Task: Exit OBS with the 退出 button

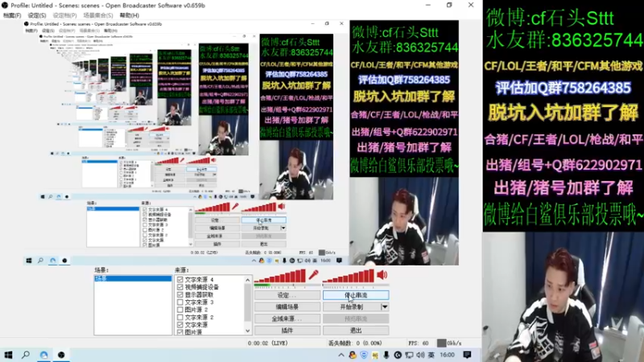Action: pyautogui.click(x=356, y=331)
